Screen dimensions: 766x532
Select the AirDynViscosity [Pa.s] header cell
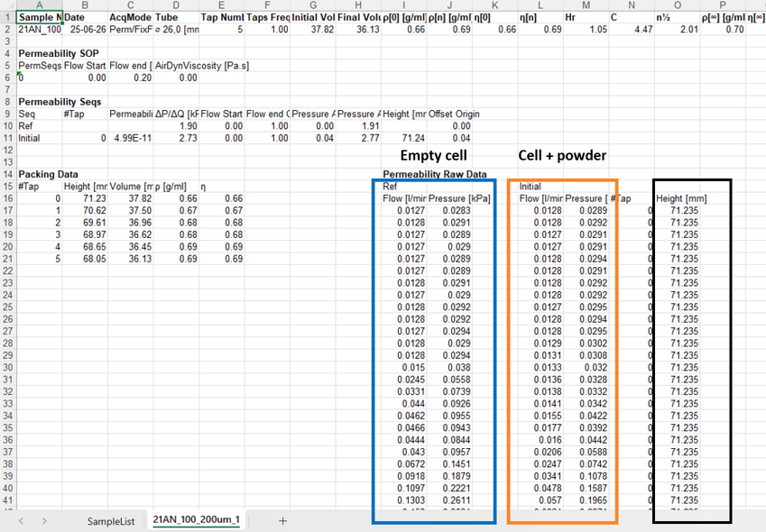tap(202, 66)
